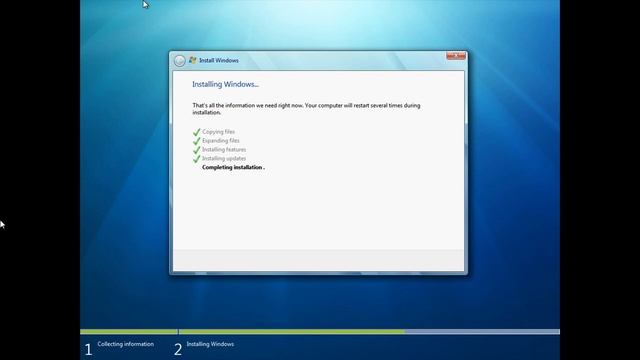Click the 'Installing Windows' stage label at bottom
Image resolution: width=640 pixels, height=360 pixels.
[210, 344]
